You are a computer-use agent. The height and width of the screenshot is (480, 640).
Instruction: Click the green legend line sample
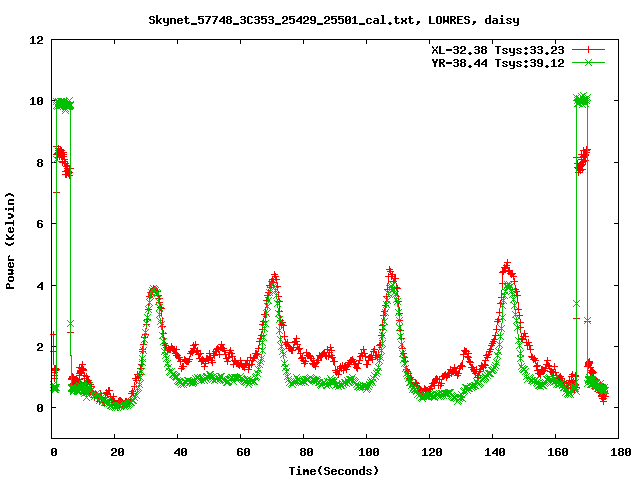588,62
